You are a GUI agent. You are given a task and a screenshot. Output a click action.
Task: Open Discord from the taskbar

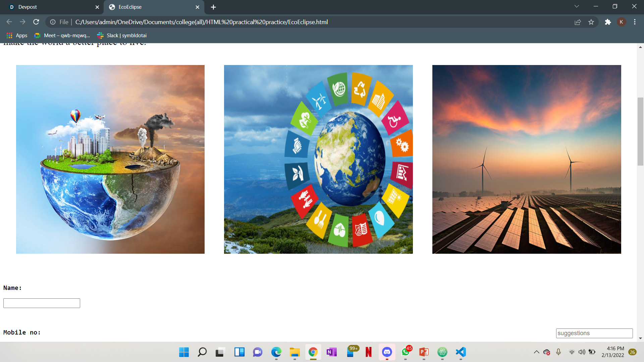(x=387, y=352)
